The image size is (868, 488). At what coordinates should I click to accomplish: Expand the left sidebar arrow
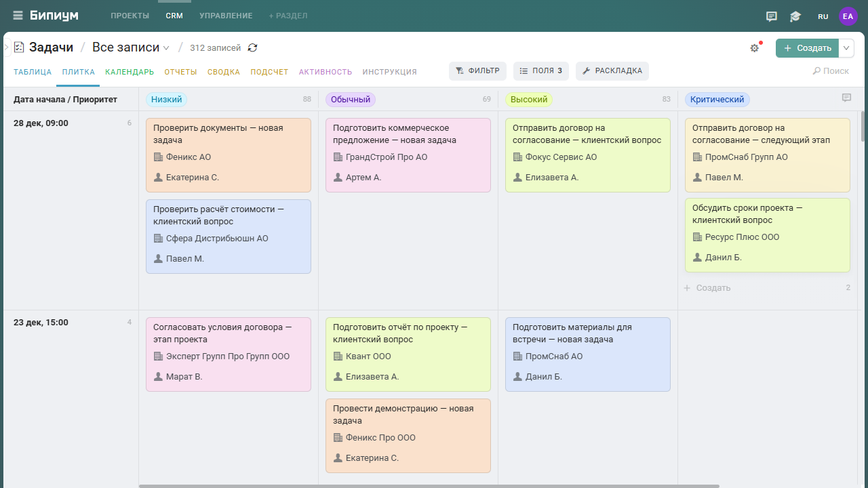6,47
